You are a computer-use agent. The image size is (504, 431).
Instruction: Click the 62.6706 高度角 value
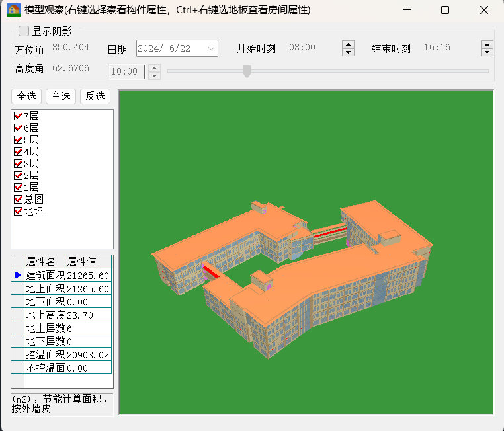click(71, 68)
